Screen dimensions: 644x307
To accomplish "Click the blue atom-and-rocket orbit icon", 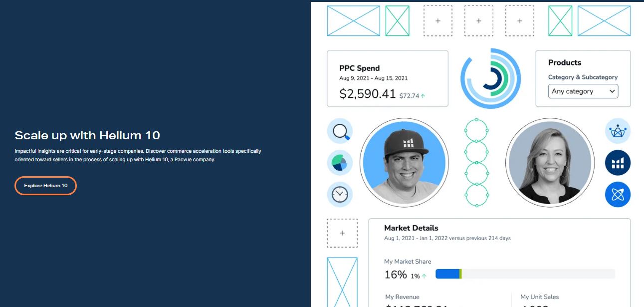I will click(x=618, y=194).
